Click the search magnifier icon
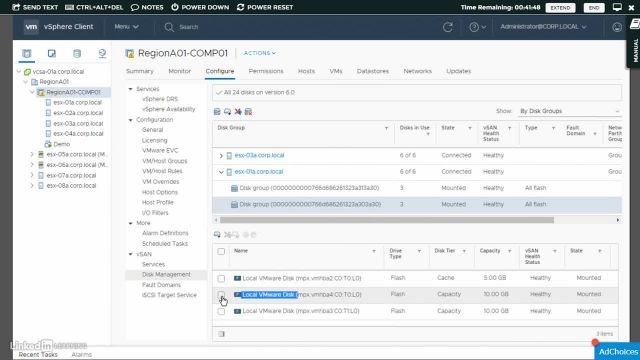 tap(169, 27)
